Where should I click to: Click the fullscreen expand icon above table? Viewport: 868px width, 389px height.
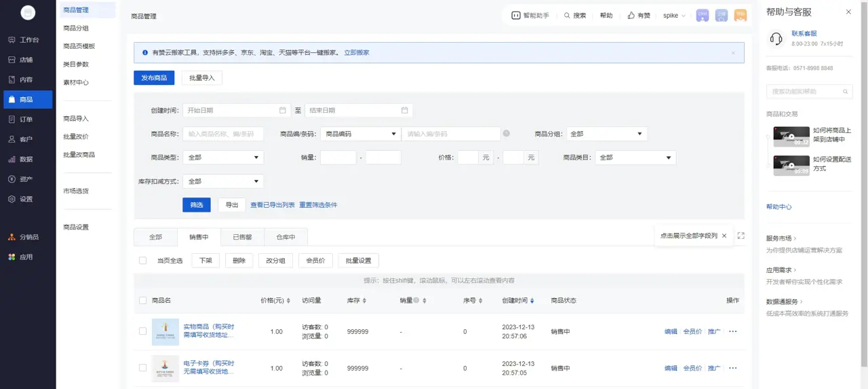click(741, 236)
